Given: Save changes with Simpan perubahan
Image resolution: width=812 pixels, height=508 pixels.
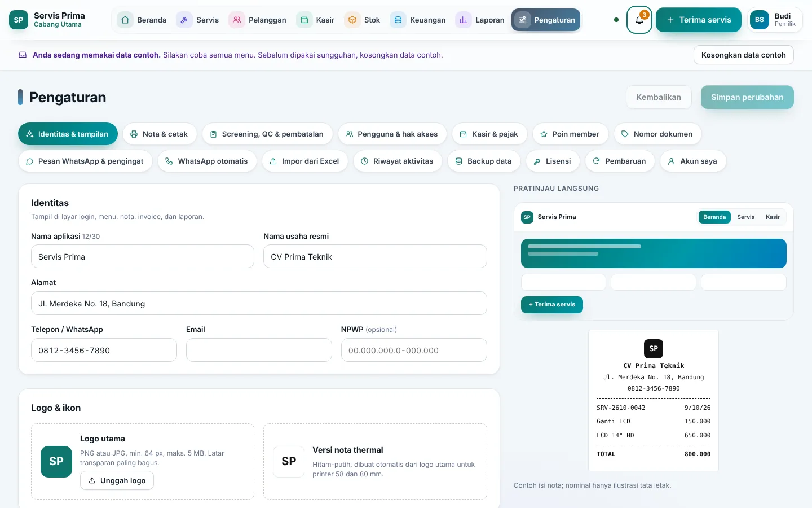Looking at the screenshot, I should pos(747,97).
